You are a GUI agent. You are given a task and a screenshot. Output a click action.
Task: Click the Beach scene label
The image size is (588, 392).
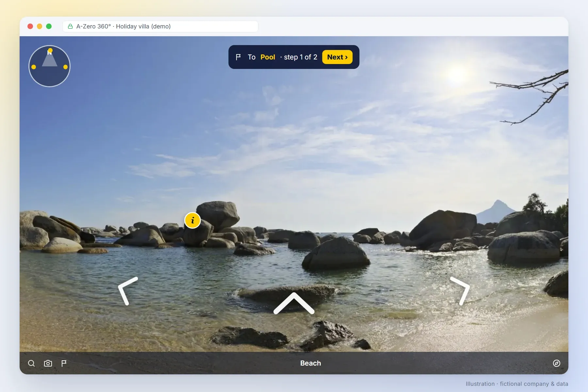[311, 363]
